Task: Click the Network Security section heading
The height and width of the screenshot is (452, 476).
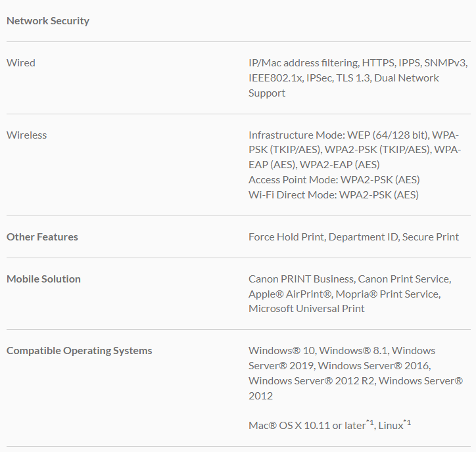Action: (48, 21)
